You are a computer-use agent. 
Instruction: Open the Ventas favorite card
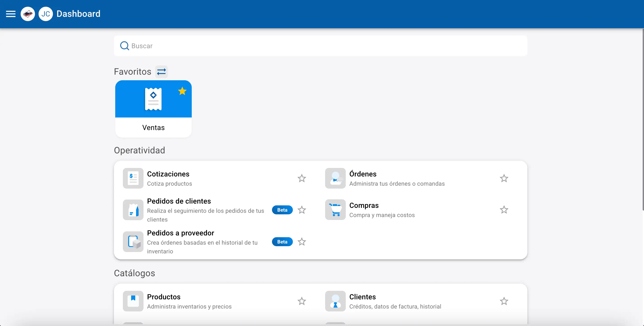153,109
